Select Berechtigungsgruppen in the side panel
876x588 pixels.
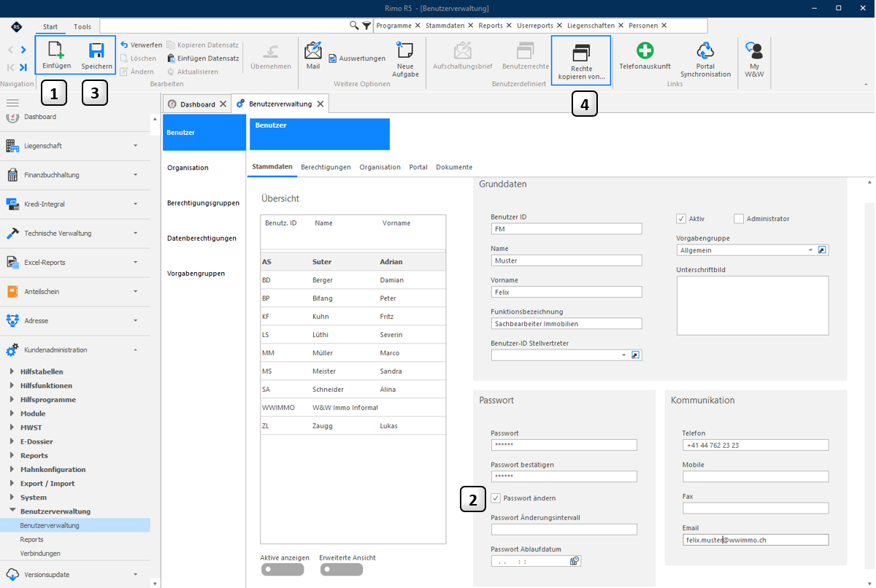[203, 203]
